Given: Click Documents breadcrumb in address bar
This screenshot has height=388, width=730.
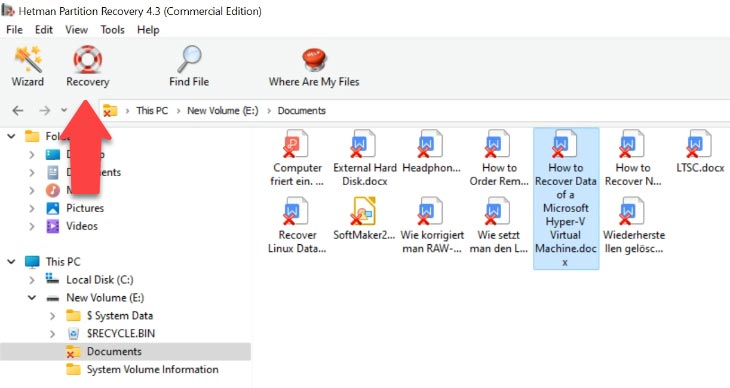Looking at the screenshot, I should 302,110.
